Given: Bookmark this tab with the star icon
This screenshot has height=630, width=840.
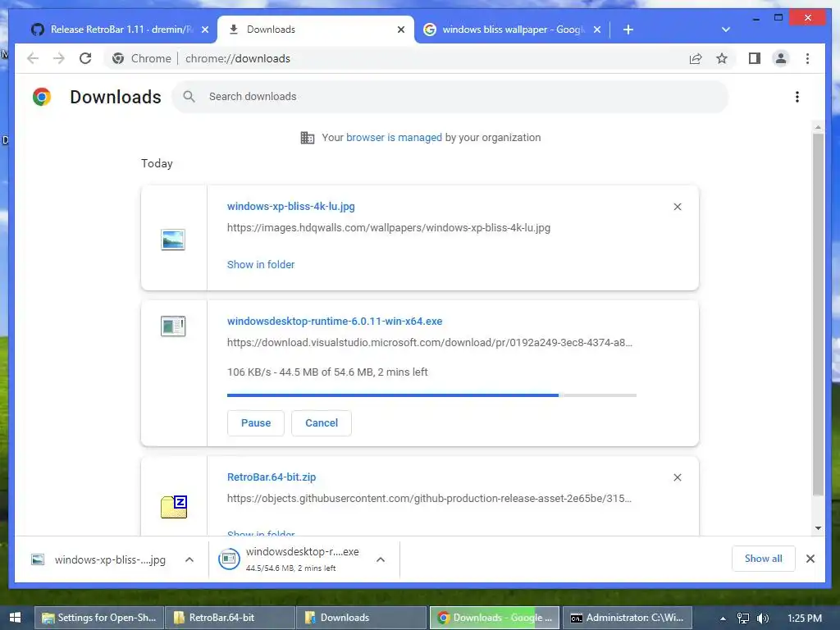Looking at the screenshot, I should tap(722, 58).
